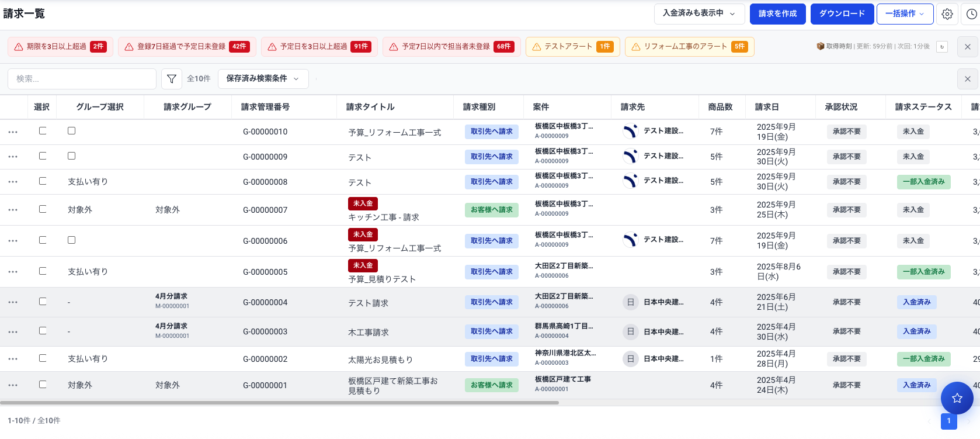Click the 日本中央建 icon in G-00000003 row
The image size is (980, 439).
pos(630,332)
